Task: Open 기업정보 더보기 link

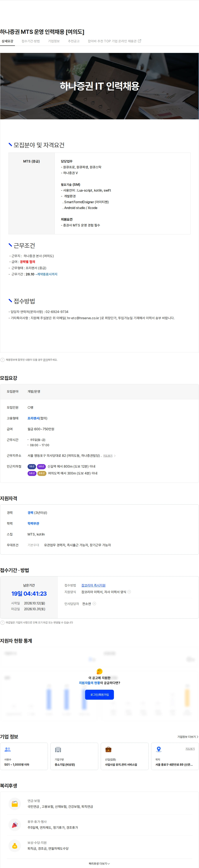Action: (x=188, y=737)
